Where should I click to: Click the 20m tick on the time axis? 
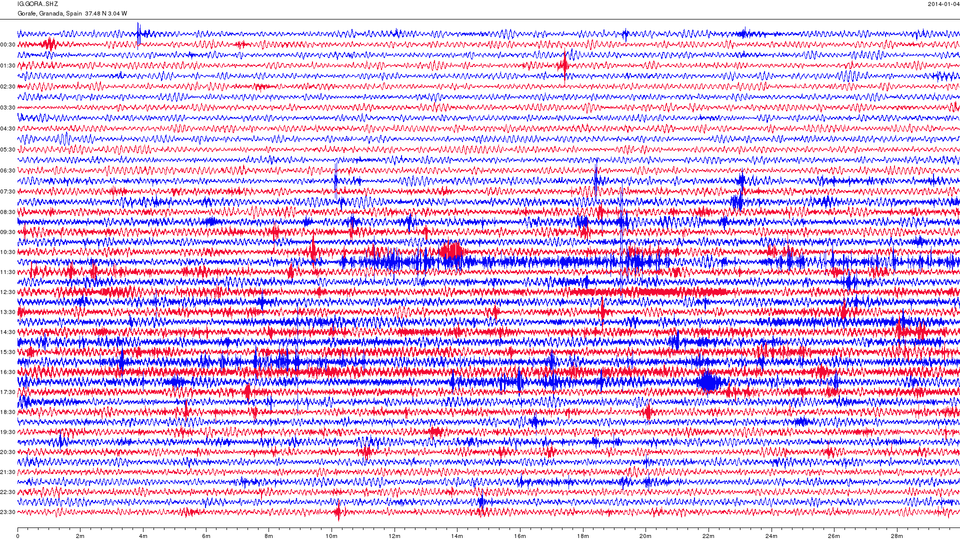coord(645,536)
